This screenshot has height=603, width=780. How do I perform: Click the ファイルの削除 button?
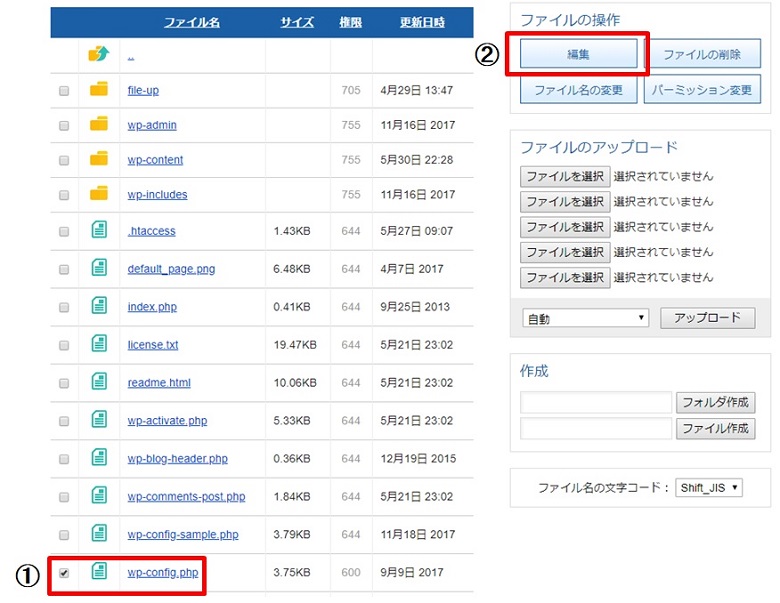(702, 54)
